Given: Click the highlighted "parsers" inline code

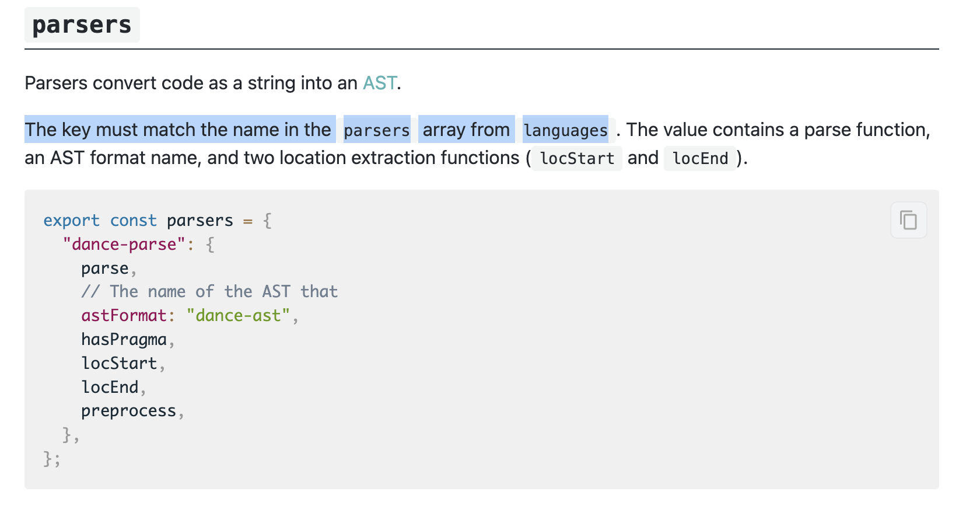Looking at the screenshot, I should coord(377,130).
